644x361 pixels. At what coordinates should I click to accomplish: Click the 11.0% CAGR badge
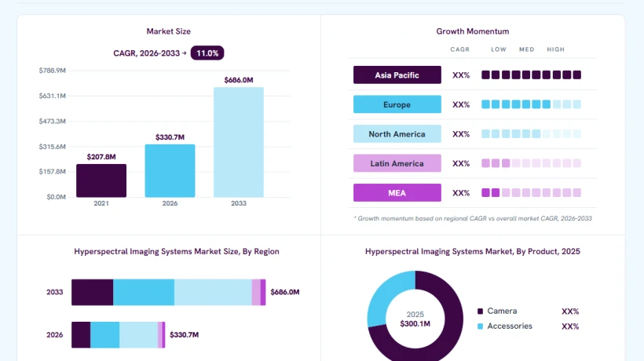pyautogui.click(x=207, y=53)
